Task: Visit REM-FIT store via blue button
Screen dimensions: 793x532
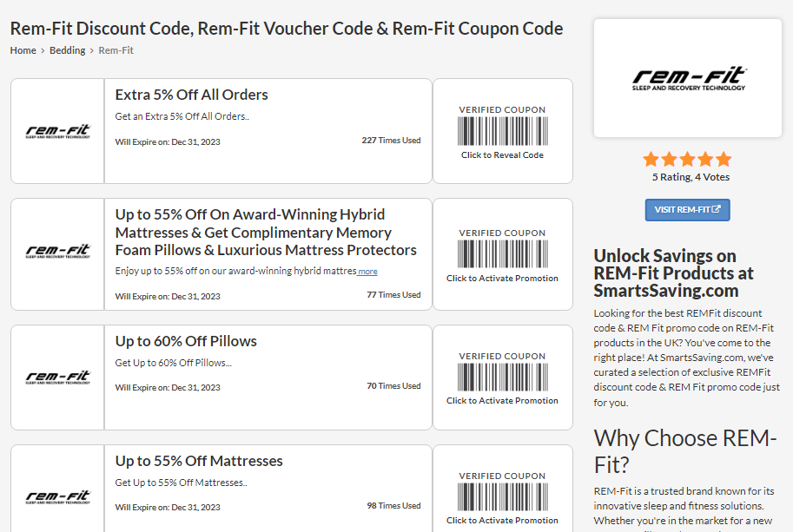Action: [x=687, y=210]
